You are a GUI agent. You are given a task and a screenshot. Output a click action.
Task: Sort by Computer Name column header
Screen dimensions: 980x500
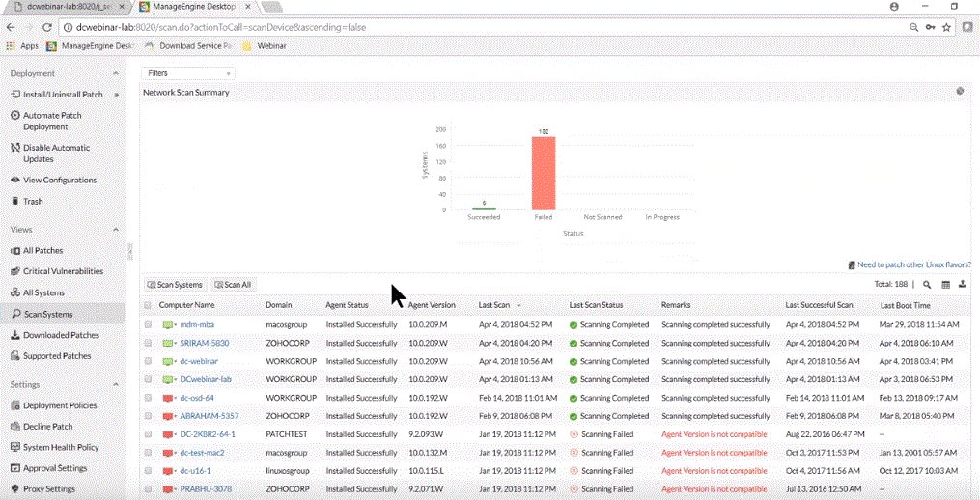pyautogui.click(x=186, y=305)
